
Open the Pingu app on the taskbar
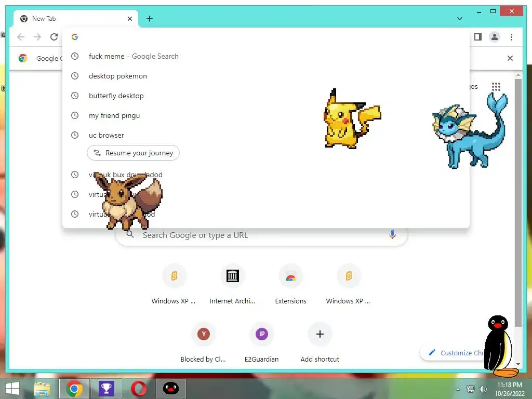(171, 389)
